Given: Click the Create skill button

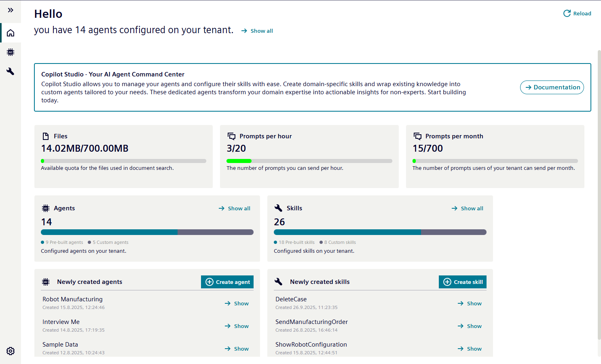Looking at the screenshot, I should pyautogui.click(x=463, y=282).
